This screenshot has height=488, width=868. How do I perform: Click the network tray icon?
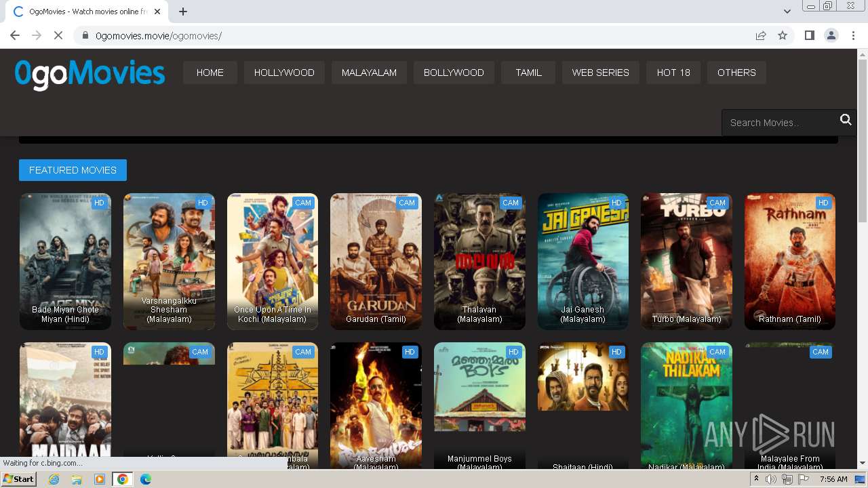coord(787,479)
